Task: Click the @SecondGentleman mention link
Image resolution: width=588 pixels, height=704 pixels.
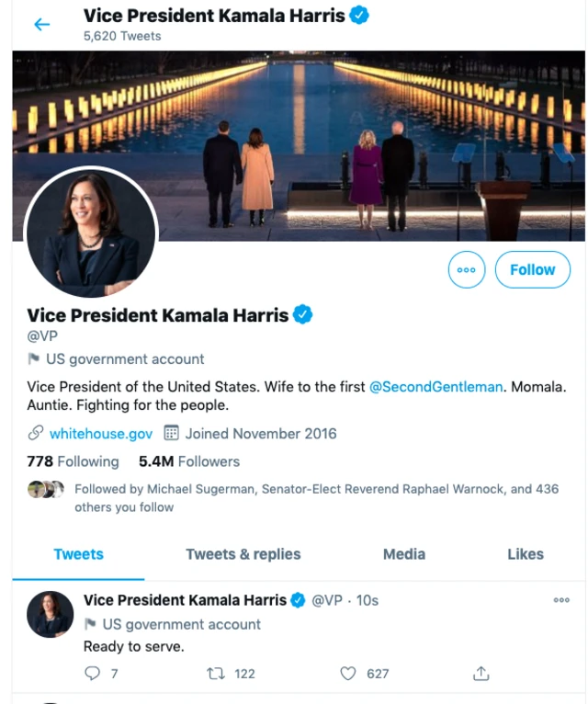Action: (x=435, y=387)
